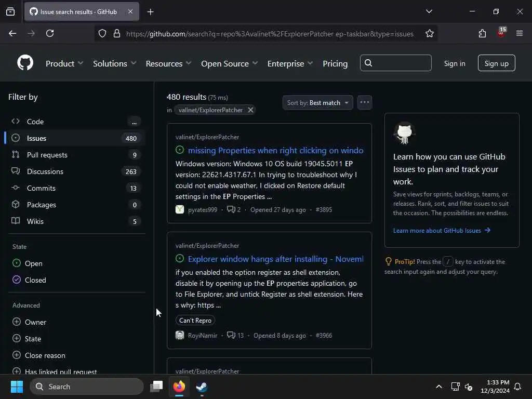
Task: Click the Sign up button
Action: coord(496,63)
